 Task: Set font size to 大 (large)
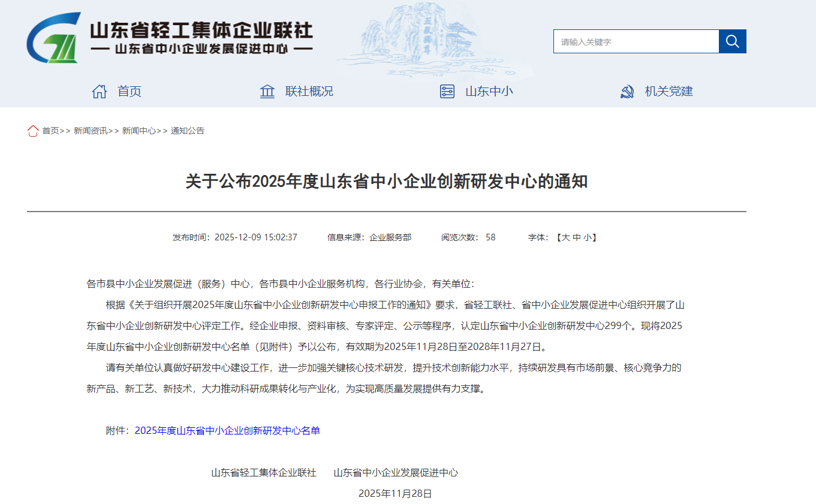(565, 237)
